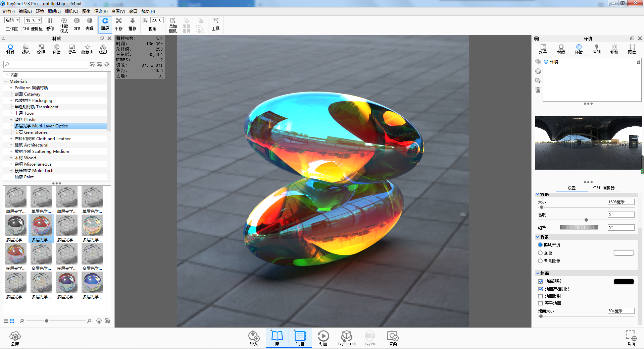Expand Poliigon 高清材质 tree node
Image resolution: width=644 pixels, height=349 pixels.
(x=11, y=88)
